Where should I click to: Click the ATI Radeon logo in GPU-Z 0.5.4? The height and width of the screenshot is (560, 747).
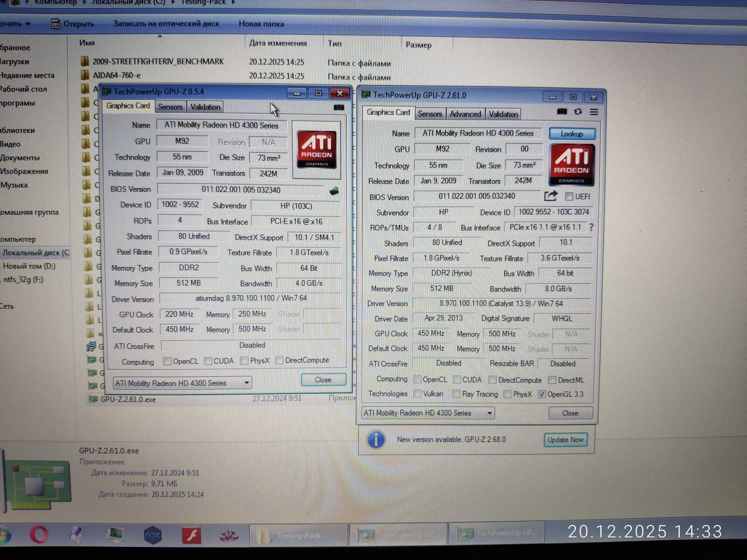point(317,150)
